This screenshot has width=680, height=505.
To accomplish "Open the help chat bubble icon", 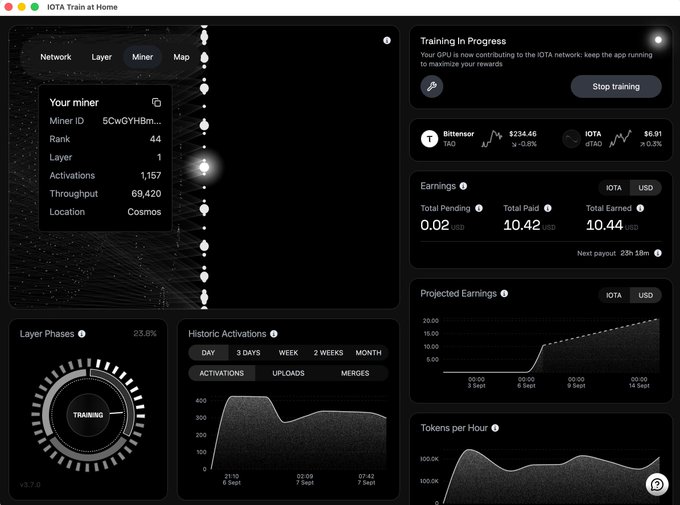I will coord(657,484).
